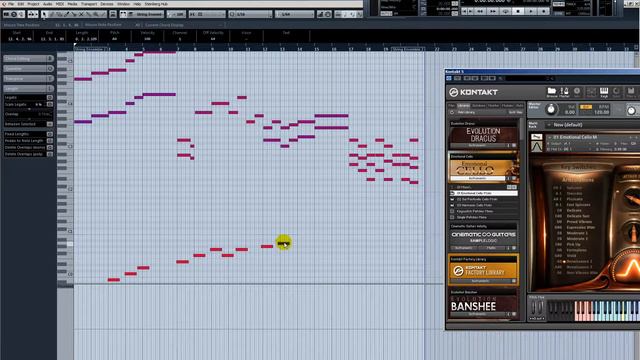Click the yellow-highlighted bass note in piano roll
This screenshot has width=640, height=360.
pos(283,244)
